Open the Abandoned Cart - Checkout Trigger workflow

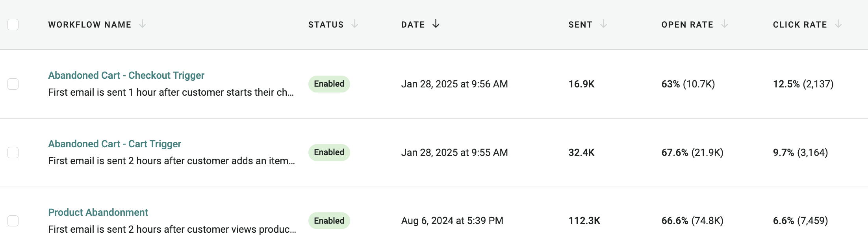pos(126,75)
